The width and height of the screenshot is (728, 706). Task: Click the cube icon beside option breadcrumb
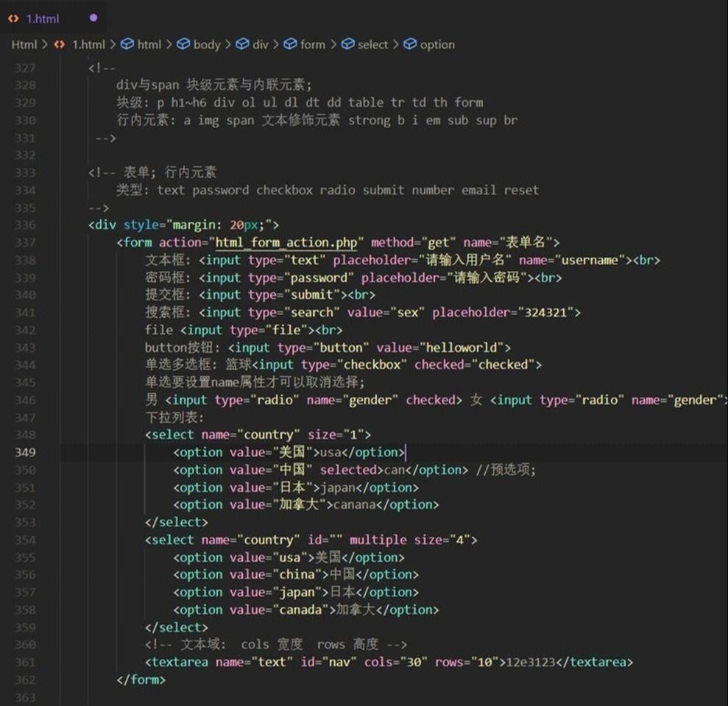(410, 44)
